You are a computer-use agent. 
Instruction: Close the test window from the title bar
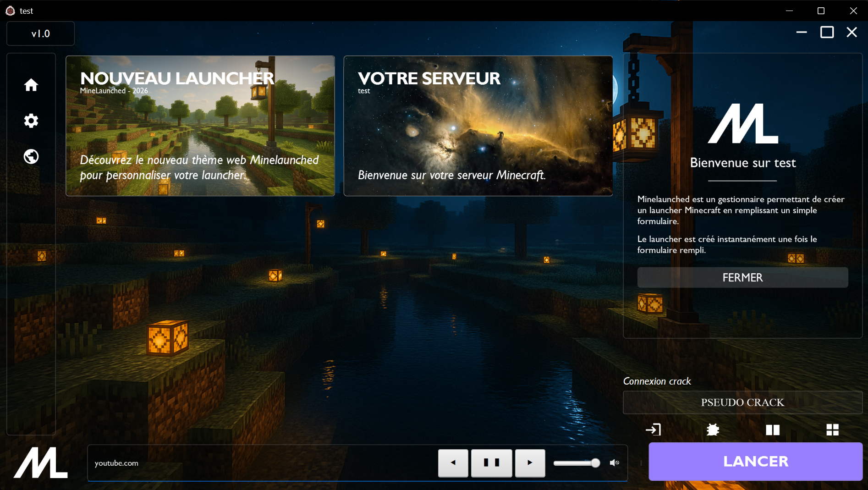[853, 11]
